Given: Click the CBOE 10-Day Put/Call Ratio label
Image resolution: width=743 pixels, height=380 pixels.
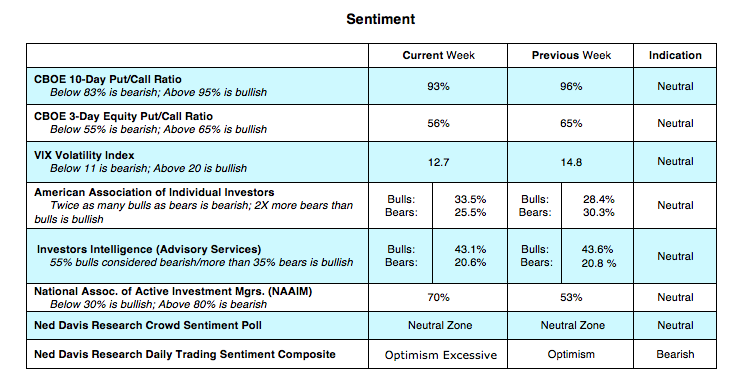Looking at the screenshot, I should pyautogui.click(x=108, y=79).
